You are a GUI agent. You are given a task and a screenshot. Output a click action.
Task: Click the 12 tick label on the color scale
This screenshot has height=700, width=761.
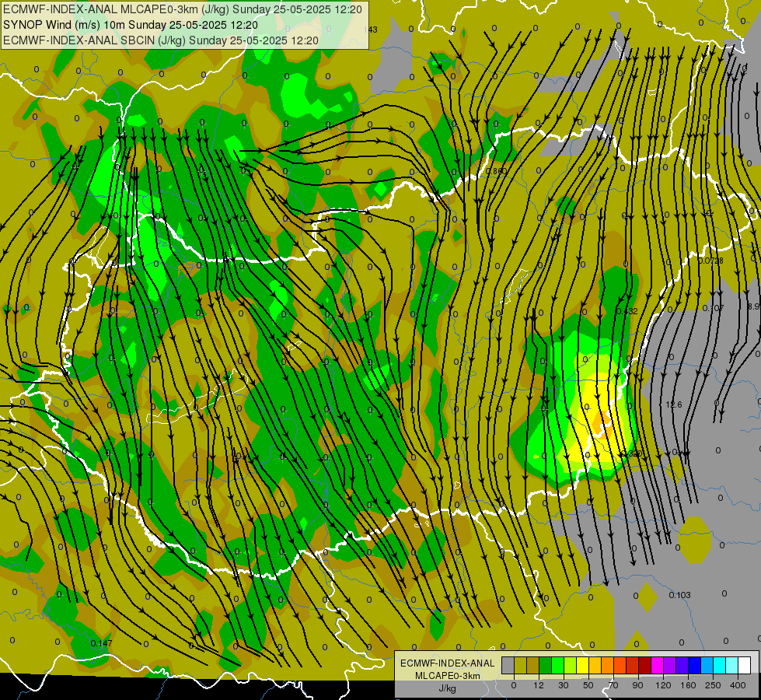coord(539,685)
